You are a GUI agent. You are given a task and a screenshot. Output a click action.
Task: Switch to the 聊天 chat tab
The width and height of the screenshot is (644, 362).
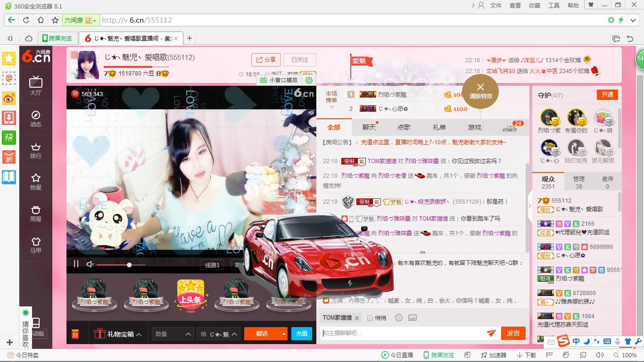pos(369,127)
